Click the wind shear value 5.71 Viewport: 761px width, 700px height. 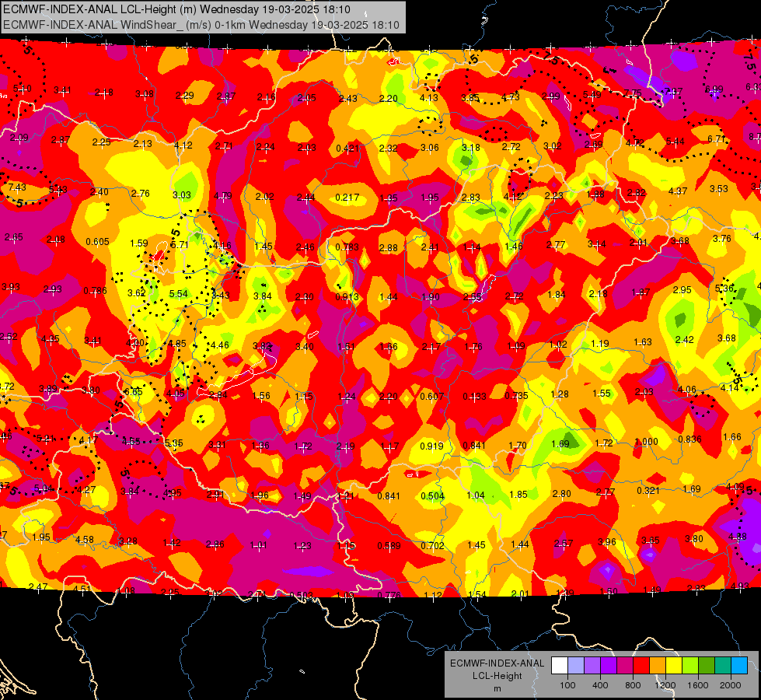click(x=180, y=244)
